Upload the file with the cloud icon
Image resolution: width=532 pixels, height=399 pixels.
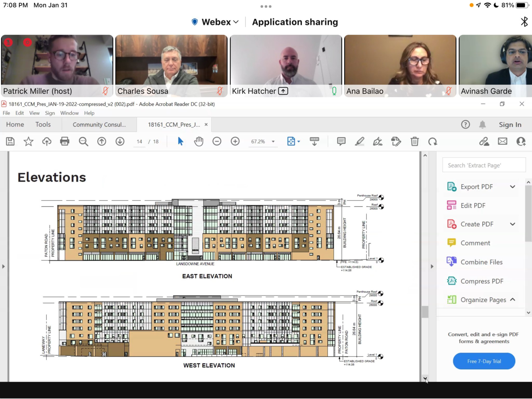(x=47, y=142)
